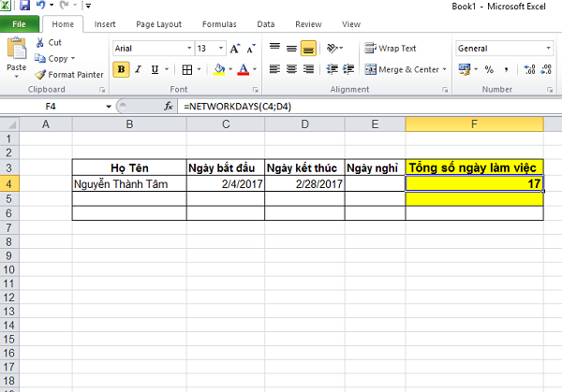Toggle Wrap Text
This screenshot has height=392, width=562.
pos(391,49)
